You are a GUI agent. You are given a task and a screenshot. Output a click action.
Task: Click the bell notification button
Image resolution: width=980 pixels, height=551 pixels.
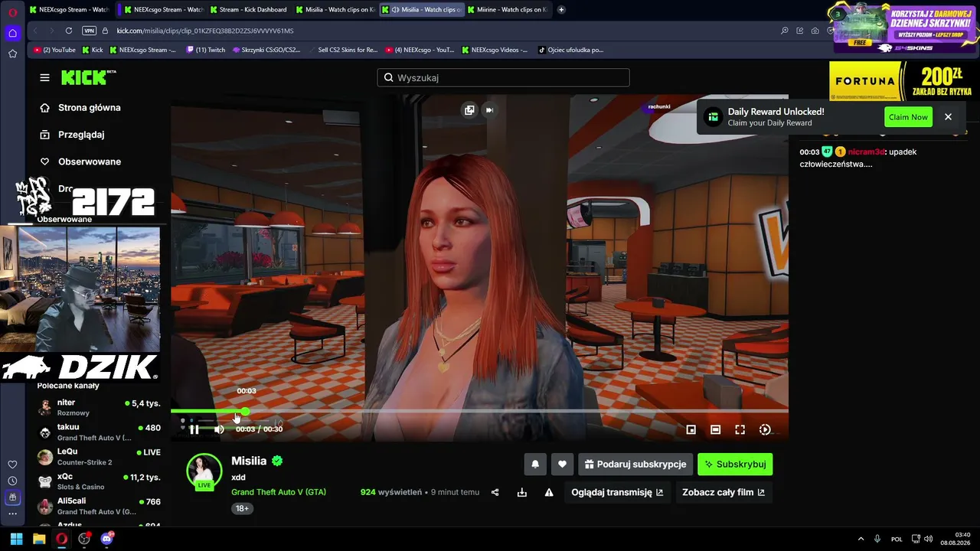tap(535, 464)
